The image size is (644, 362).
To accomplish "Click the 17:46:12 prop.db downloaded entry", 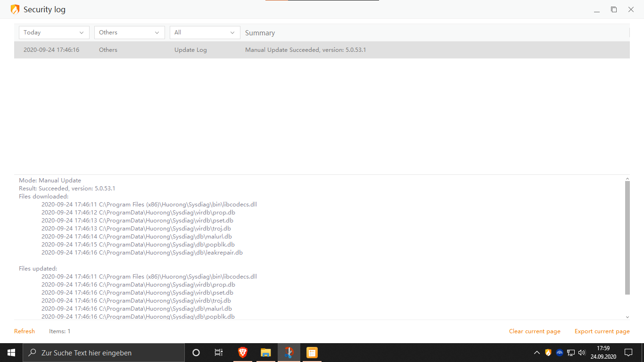I will pyautogui.click(x=138, y=213).
